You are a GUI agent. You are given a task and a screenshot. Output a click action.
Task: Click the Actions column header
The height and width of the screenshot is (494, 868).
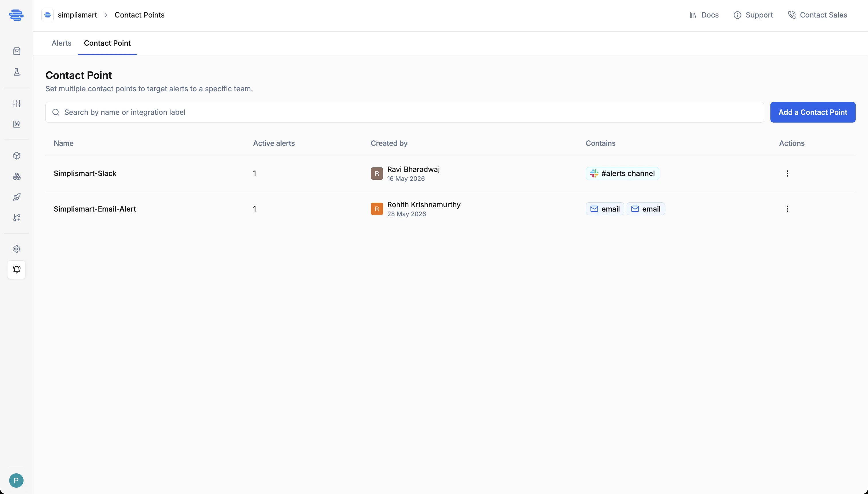[792, 143]
